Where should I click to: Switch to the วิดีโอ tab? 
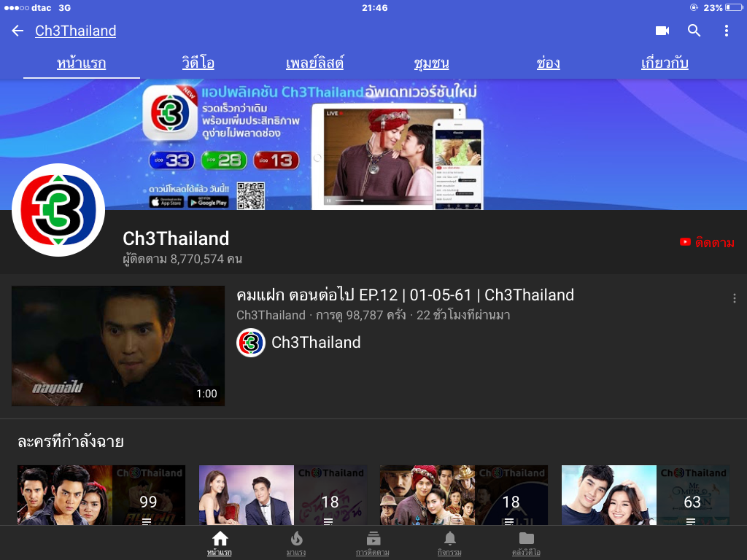tap(198, 63)
